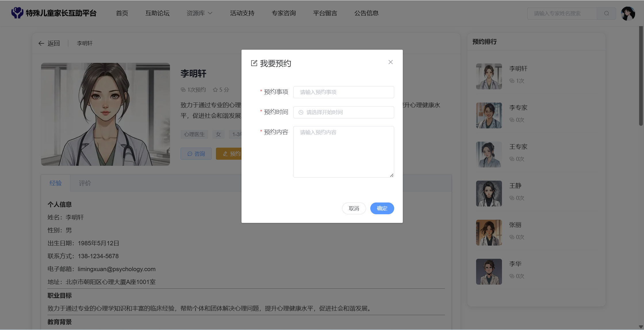This screenshot has width=644, height=330.
Task: Click the platform logo icon
Action: click(x=17, y=13)
